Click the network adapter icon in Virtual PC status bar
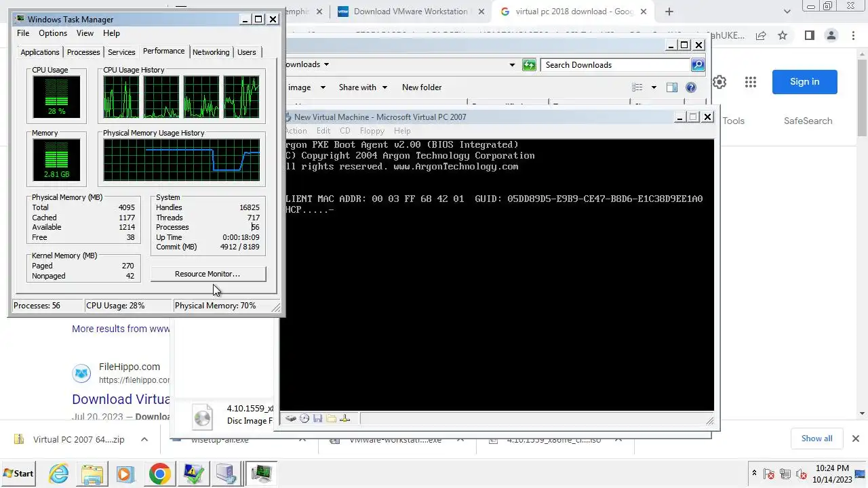This screenshot has width=868, height=488. coord(344,418)
